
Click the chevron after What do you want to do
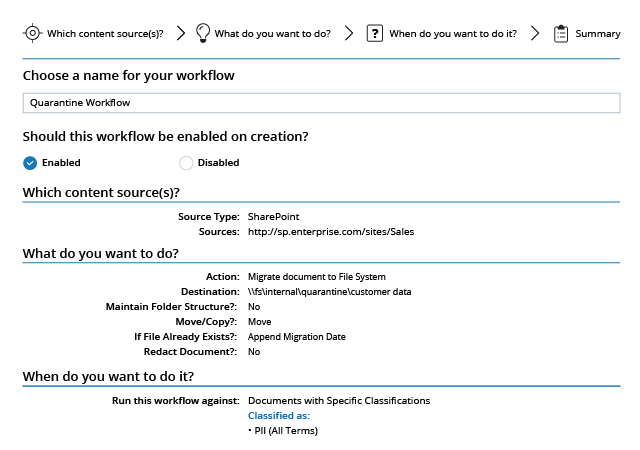point(349,33)
